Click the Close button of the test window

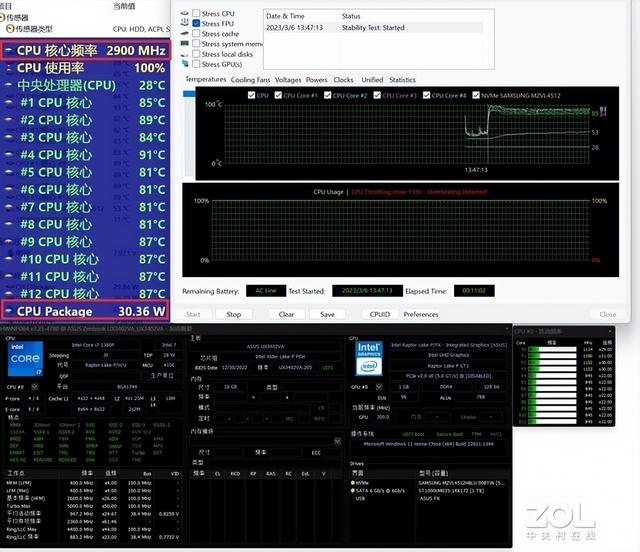(608, 314)
